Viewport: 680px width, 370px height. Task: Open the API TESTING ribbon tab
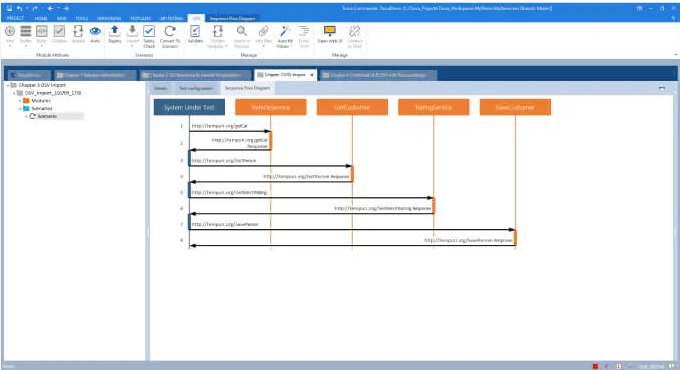tap(172, 18)
